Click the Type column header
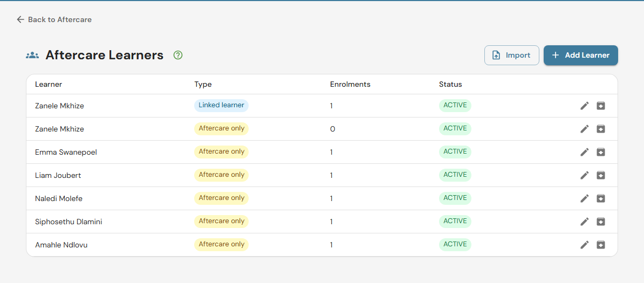Screen dimensions: 644x283 click(x=203, y=84)
